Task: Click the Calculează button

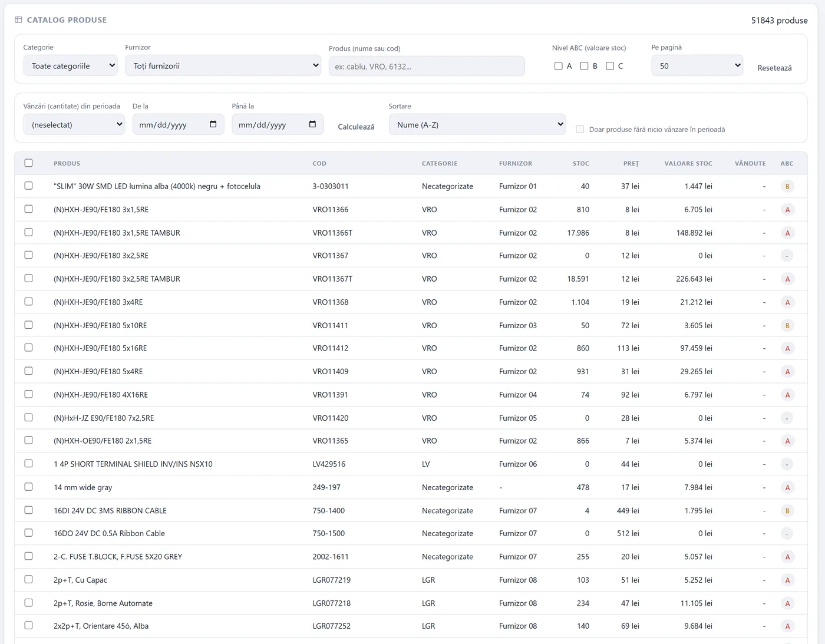Action: tap(356, 127)
